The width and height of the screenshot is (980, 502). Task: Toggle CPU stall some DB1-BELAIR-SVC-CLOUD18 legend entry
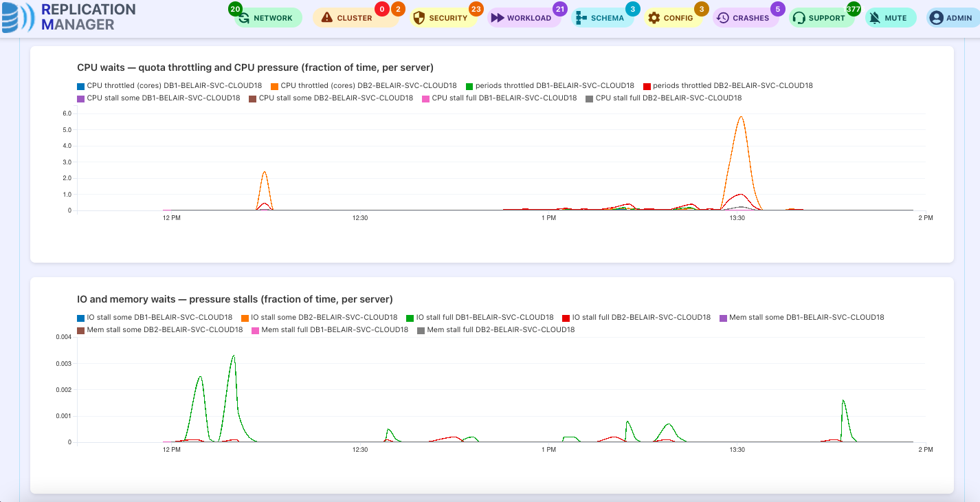tap(159, 98)
